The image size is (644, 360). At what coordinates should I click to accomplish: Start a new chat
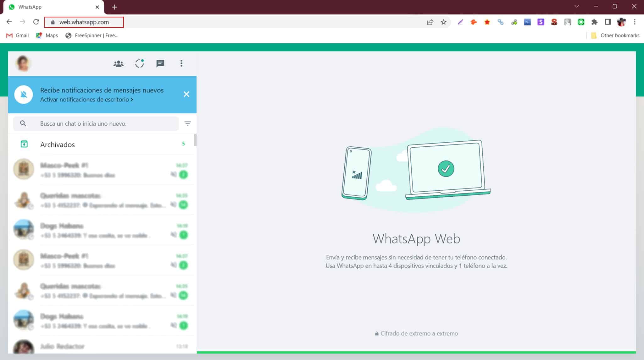pyautogui.click(x=160, y=63)
